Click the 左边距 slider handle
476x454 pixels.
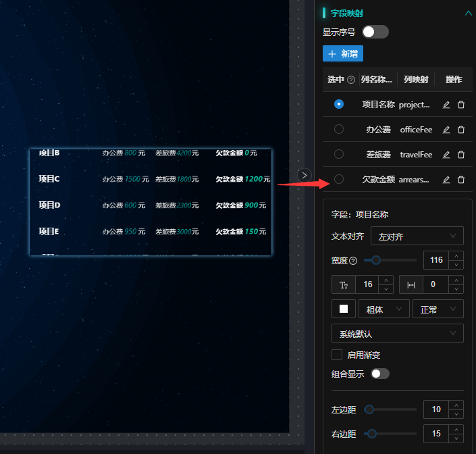[369, 409]
